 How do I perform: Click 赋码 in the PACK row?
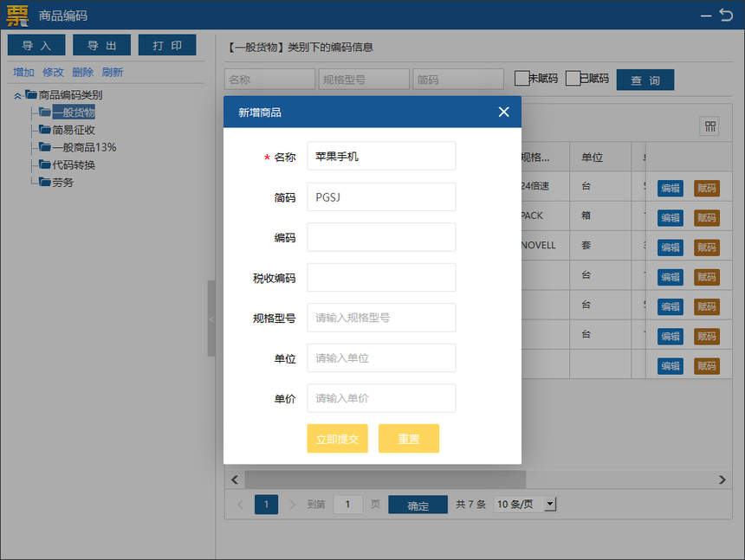coord(707,218)
